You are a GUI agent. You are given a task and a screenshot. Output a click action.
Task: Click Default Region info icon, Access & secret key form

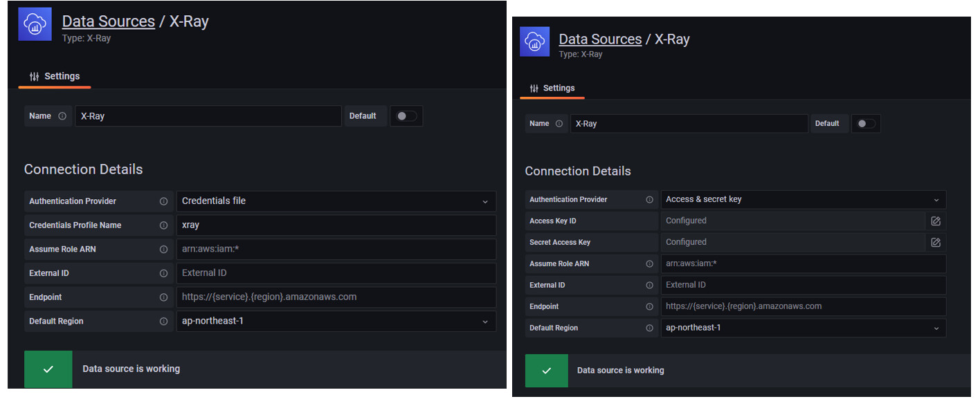click(x=649, y=328)
